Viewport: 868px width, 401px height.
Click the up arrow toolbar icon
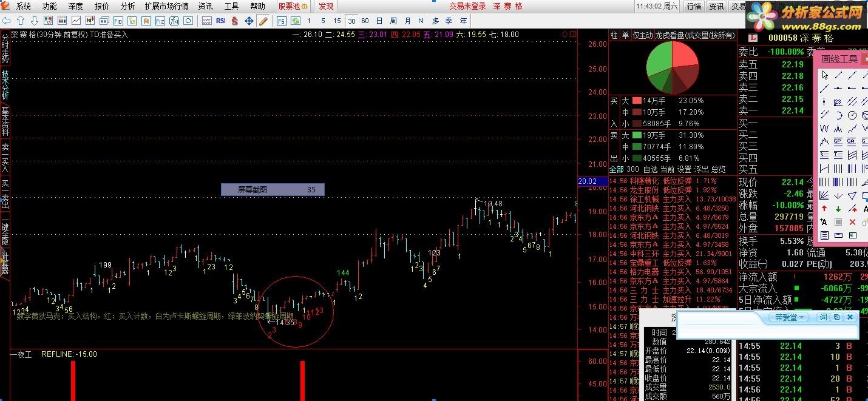click(21, 21)
